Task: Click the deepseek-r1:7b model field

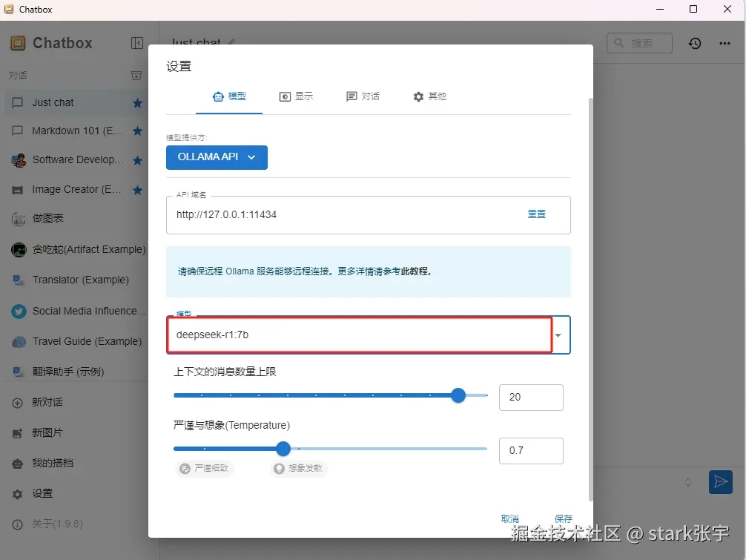Action: [360, 335]
